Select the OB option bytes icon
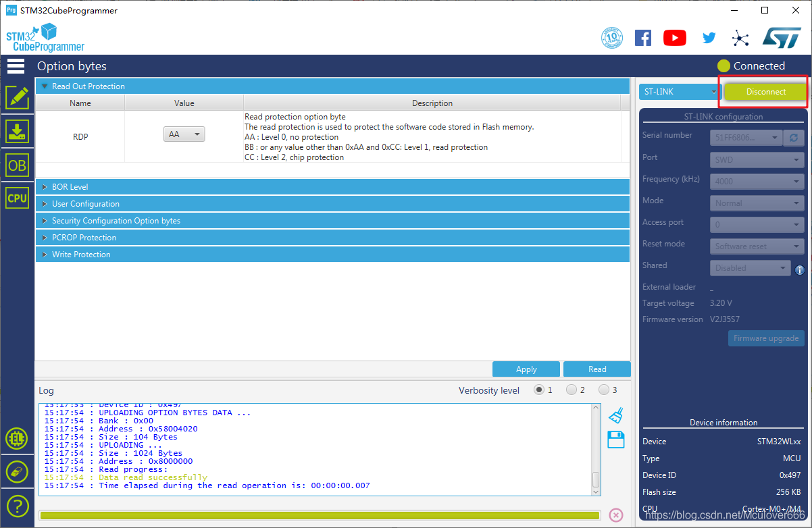Viewport: 812px width, 528px height. [x=17, y=165]
